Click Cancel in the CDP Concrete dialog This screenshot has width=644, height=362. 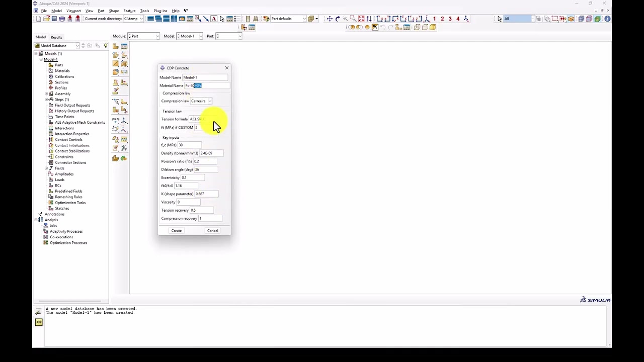coord(213,231)
